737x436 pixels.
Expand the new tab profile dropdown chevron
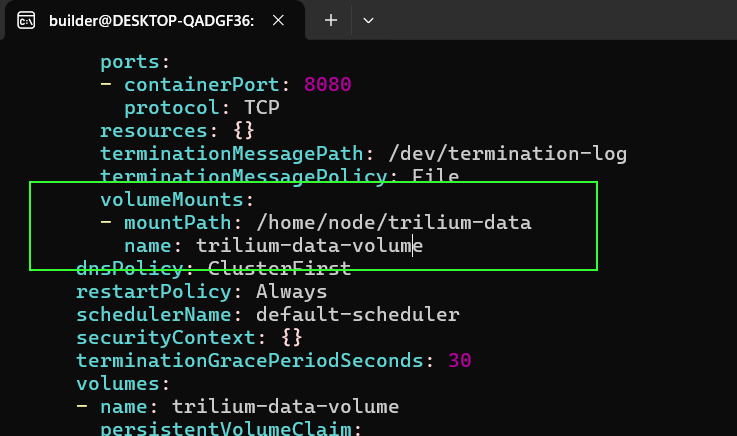[x=368, y=21]
